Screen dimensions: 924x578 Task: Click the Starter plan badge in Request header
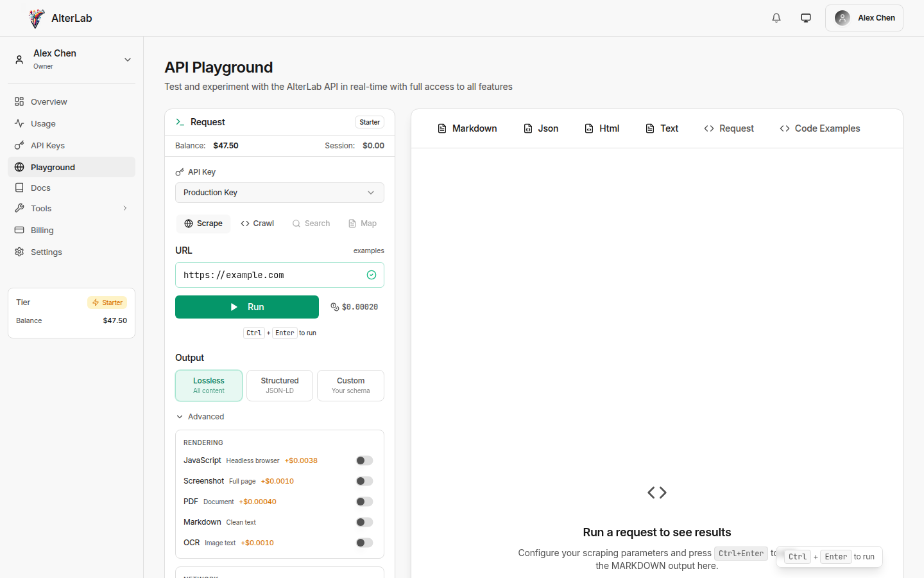click(x=370, y=122)
